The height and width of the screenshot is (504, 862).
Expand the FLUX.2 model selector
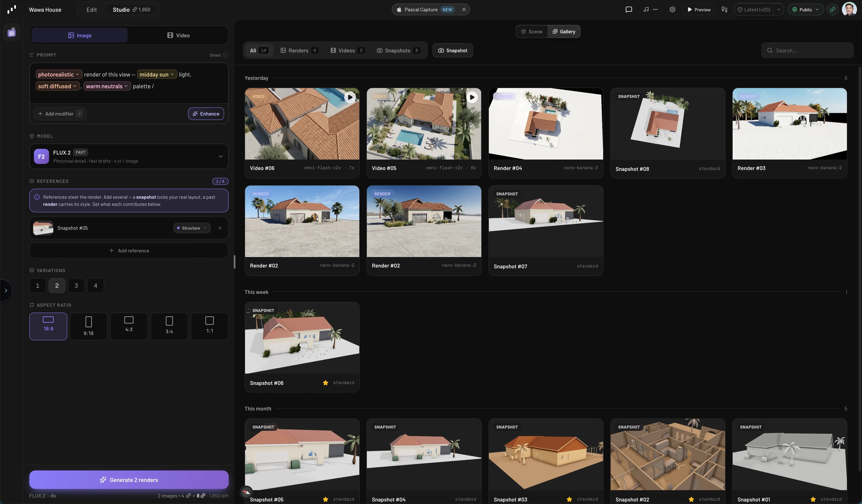tap(129, 156)
